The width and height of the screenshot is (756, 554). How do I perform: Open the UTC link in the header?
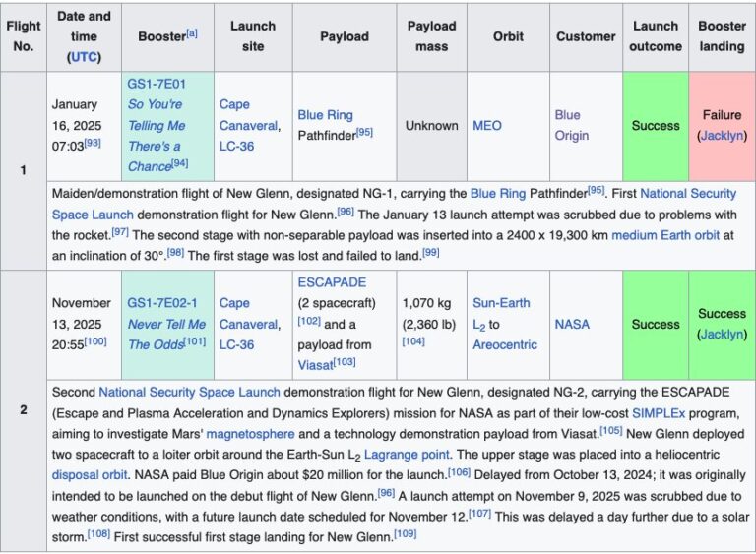pyautogui.click(x=84, y=57)
